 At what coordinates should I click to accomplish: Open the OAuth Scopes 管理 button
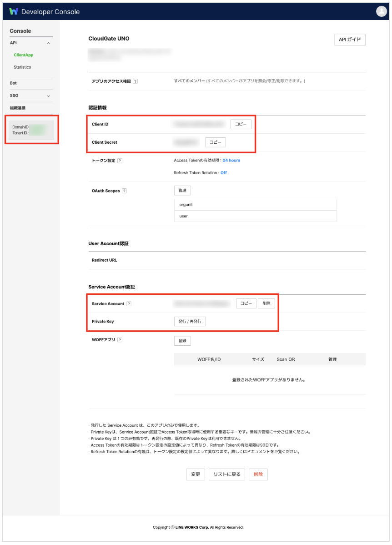(182, 191)
